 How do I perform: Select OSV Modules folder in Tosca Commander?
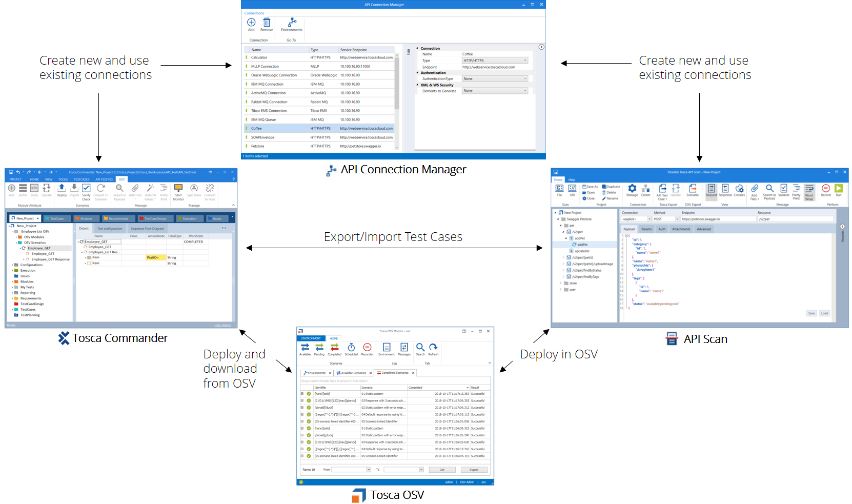(31, 237)
